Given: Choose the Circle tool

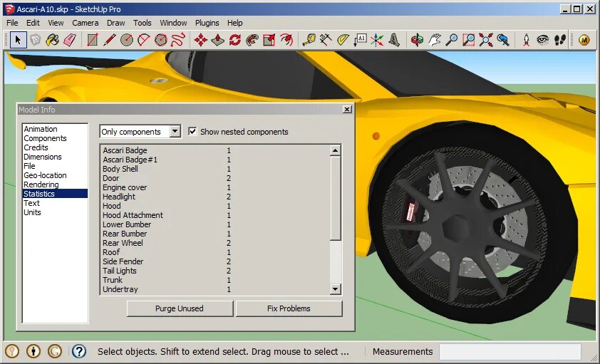Looking at the screenshot, I should coord(127,40).
